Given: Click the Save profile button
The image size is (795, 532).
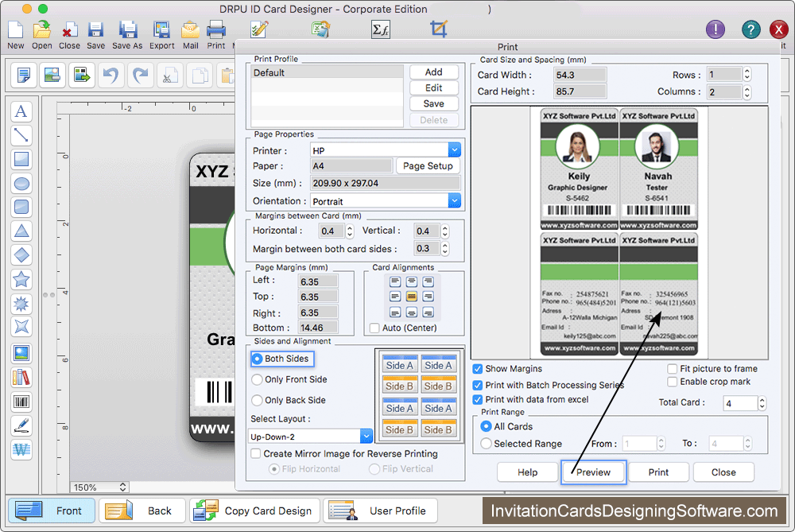Looking at the screenshot, I should coord(434,103).
